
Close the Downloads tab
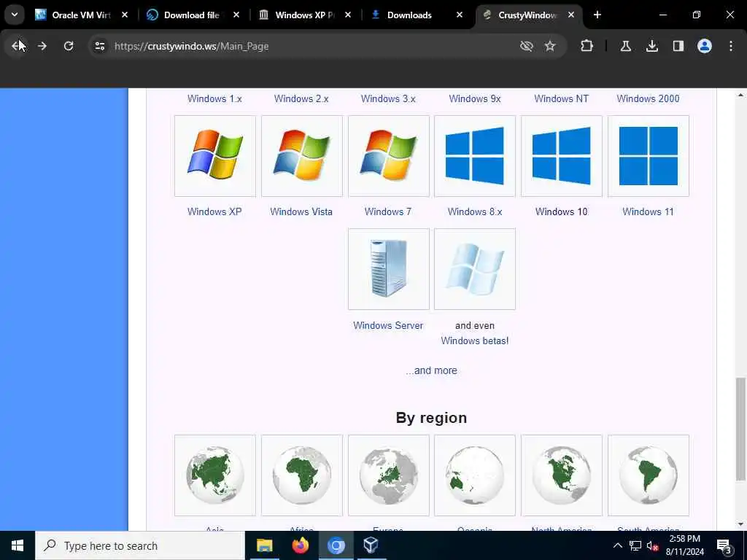460,15
